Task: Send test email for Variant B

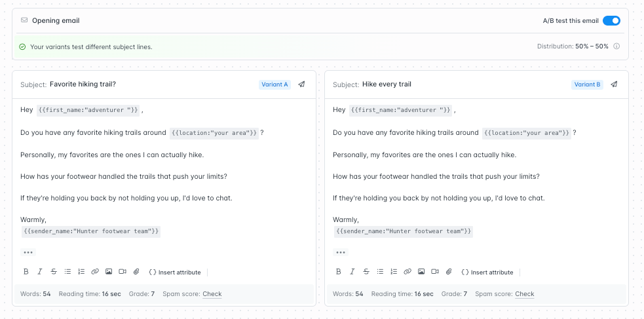Action: coord(614,84)
